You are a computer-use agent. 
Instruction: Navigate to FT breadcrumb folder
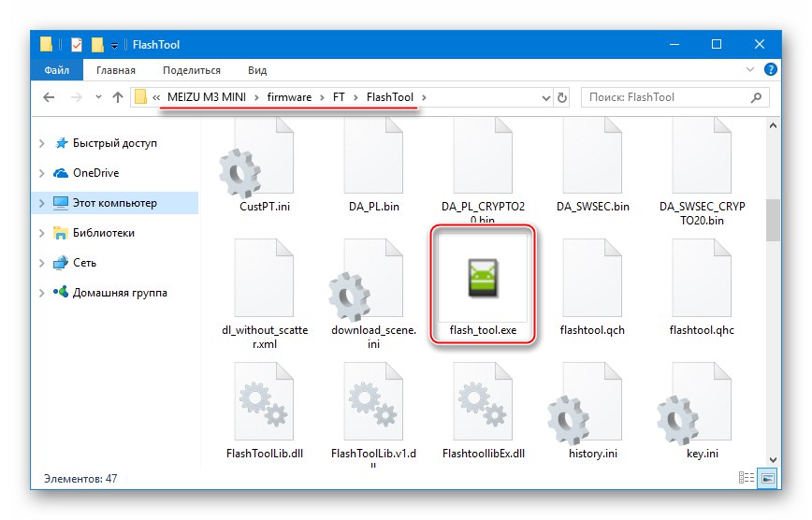[339, 97]
